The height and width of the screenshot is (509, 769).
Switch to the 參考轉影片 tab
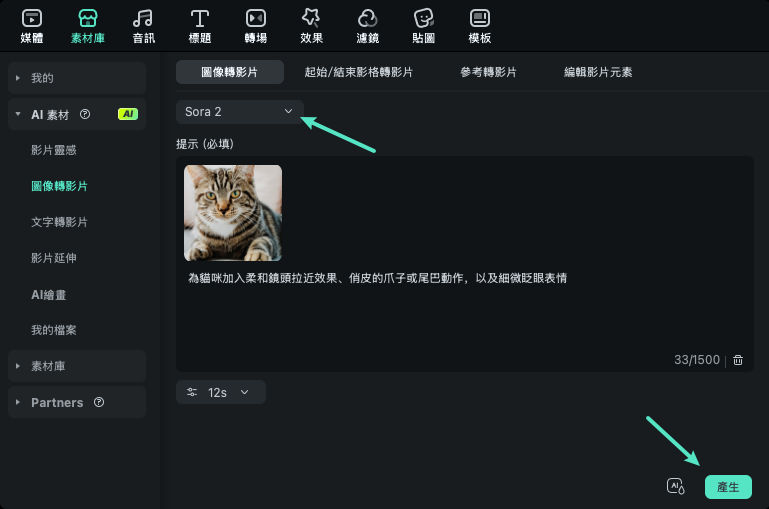tap(488, 72)
